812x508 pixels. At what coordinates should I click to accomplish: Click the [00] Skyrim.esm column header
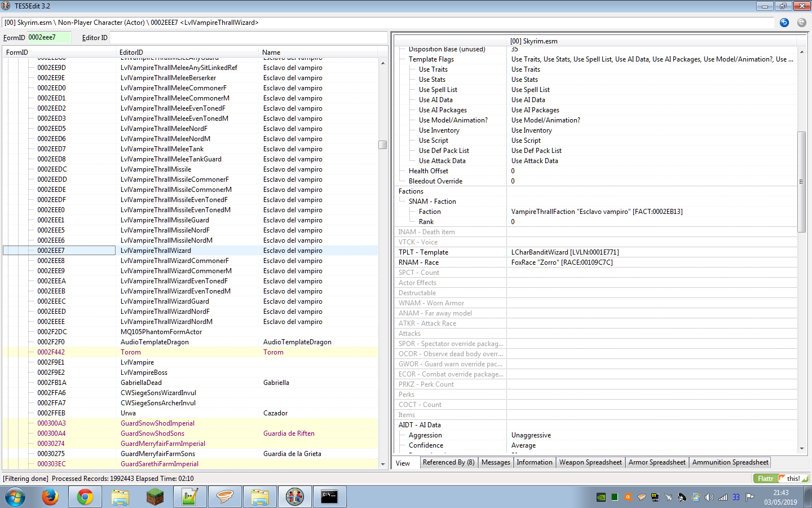pyautogui.click(x=652, y=41)
